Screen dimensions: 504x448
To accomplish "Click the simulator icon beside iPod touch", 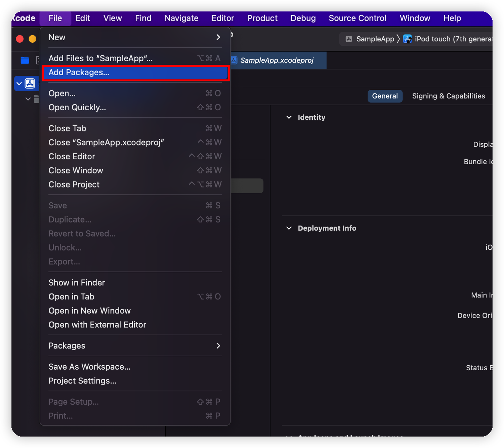I will (x=408, y=39).
